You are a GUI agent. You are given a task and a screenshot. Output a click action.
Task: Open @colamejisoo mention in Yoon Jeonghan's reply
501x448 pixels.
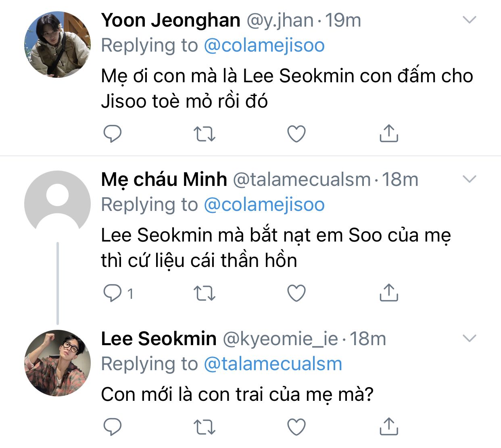click(x=264, y=45)
